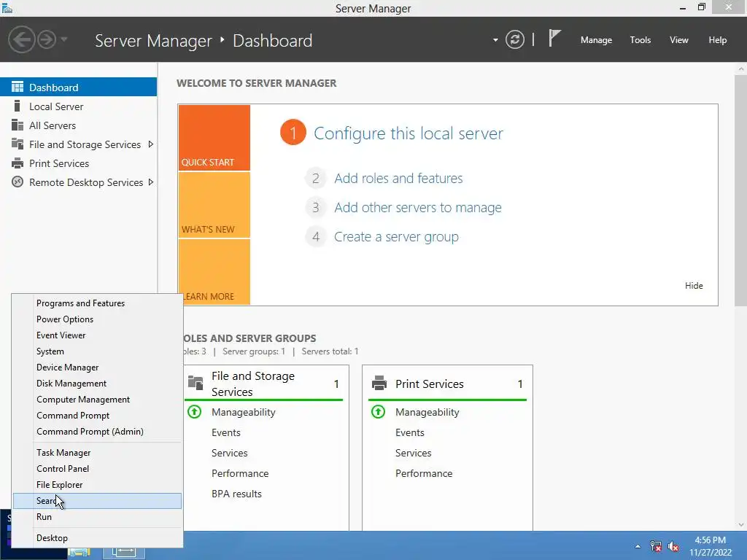This screenshot has width=747, height=560.
Task: Choose Power Options from context menu
Action: 97,319
